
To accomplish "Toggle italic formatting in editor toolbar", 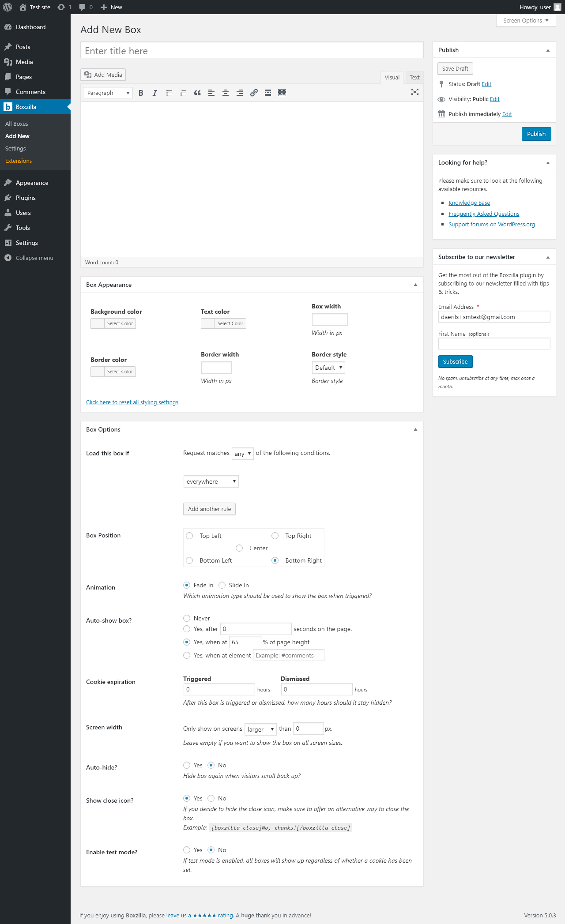I will point(154,93).
